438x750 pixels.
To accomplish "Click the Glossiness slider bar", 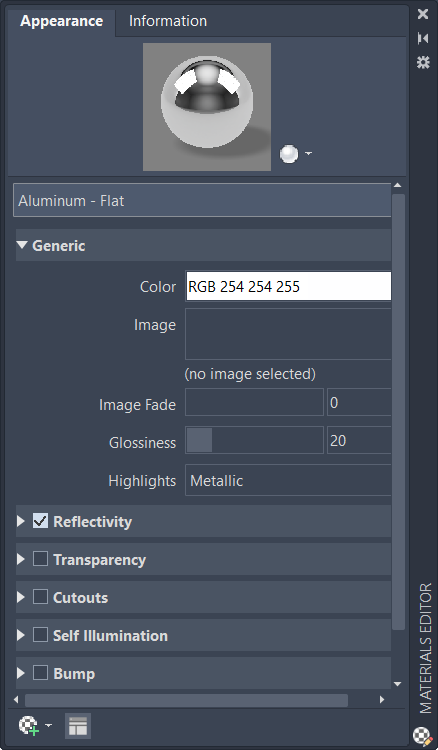I will click(254, 440).
